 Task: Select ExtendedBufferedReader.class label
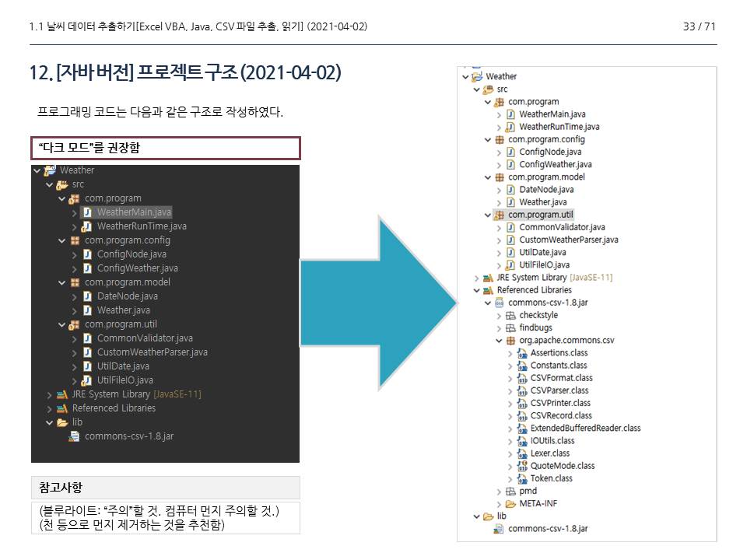pyautogui.click(x=585, y=428)
